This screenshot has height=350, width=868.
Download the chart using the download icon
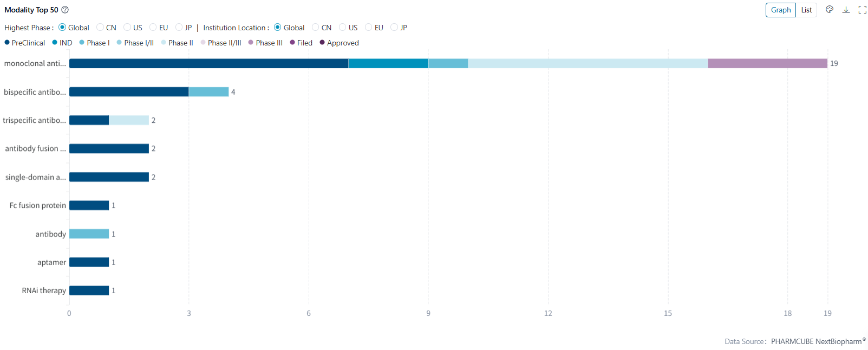(846, 10)
